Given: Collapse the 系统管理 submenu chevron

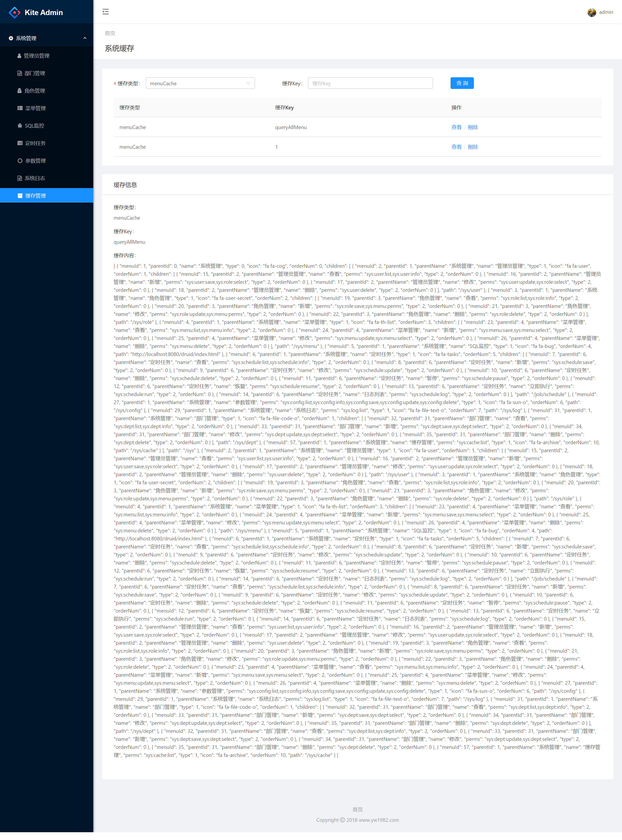Looking at the screenshot, I should [85, 38].
